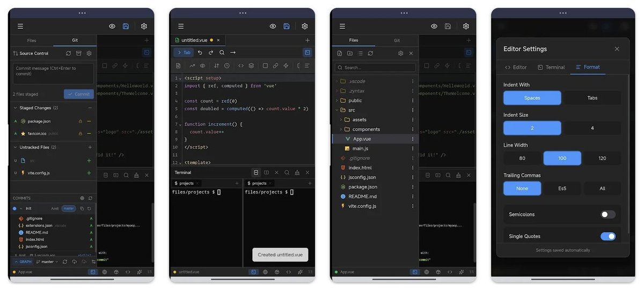Click the stash box icon beside Source Control
Viewport: 644px width, 290px height.
tap(79, 53)
